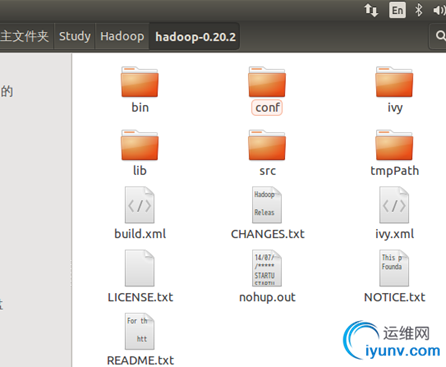This screenshot has width=446, height=367.
Task: Click the bin folder name
Action: coord(140,108)
